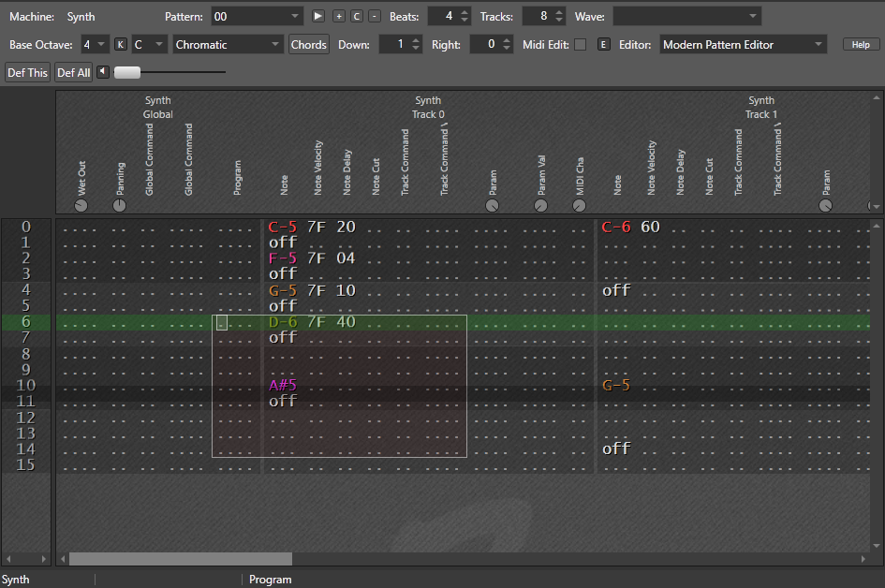Click the play pattern button
The image size is (885, 588).
pos(318,16)
